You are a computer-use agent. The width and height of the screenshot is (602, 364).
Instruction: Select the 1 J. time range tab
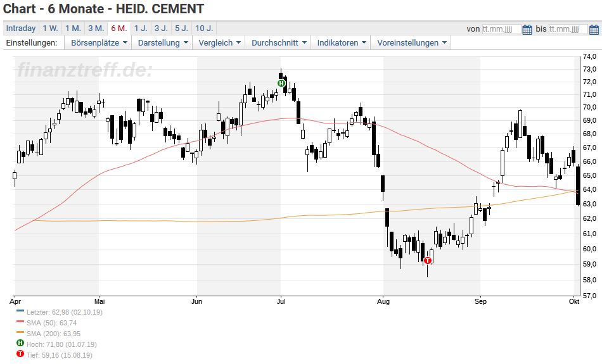coord(141,28)
